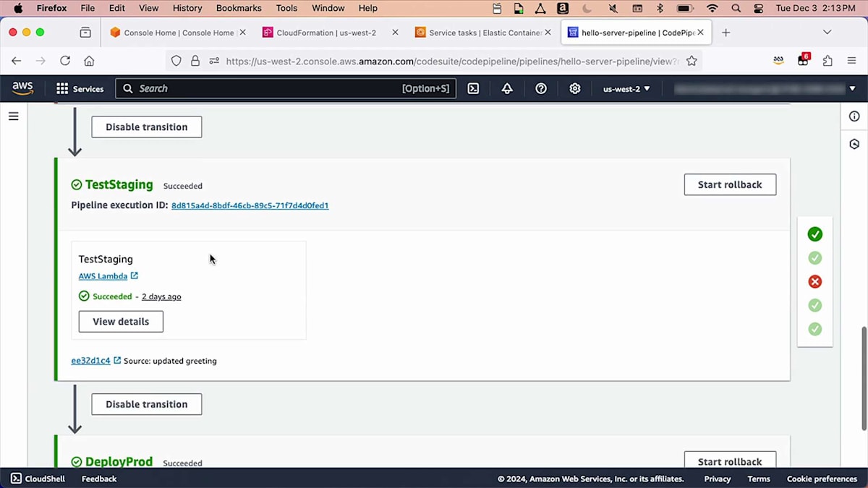This screenshot has width=868, height=488.
Task: Click the page vertical scrollbar thumb
Action: [x=863, y=378]
